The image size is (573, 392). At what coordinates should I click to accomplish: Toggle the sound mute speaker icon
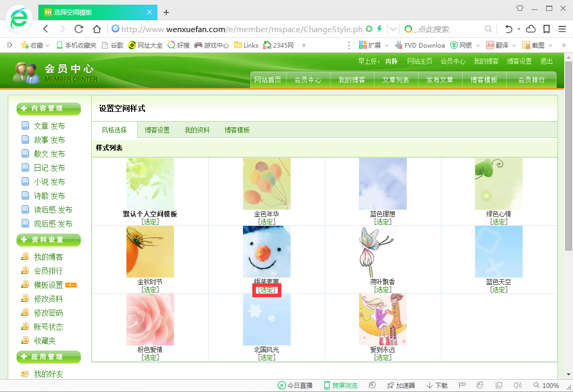pos(517,385)
